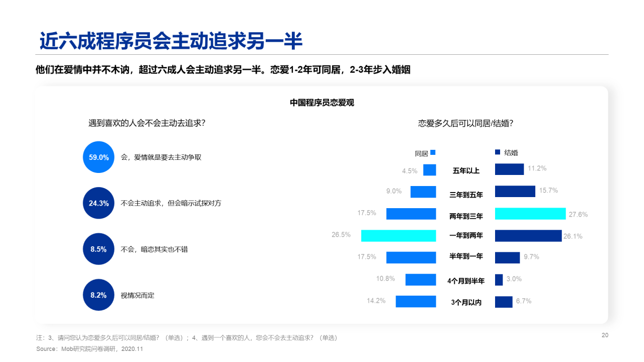Image resolution: width=644 pixels, height=362 pixels.
Task: Click the 同居 bar valued 14.2%
Action: [x=416, y=301]
